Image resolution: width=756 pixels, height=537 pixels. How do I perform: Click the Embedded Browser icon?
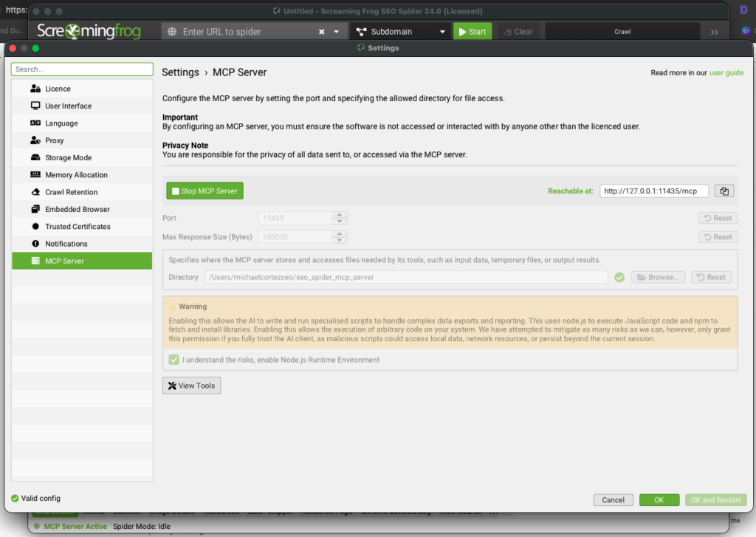pos(35,209)
